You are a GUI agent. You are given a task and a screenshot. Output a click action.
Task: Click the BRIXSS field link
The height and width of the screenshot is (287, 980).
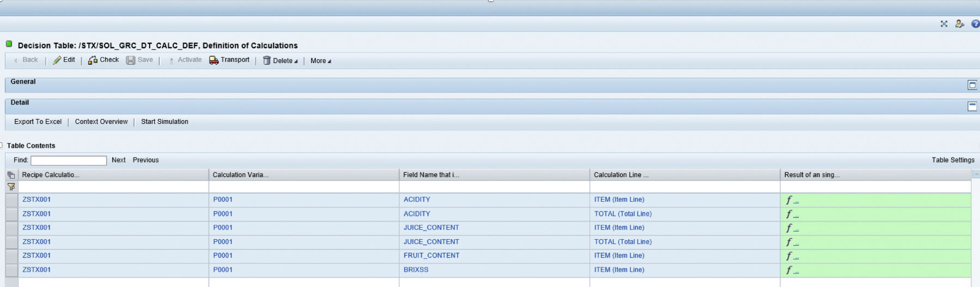[x=416, y=270]
